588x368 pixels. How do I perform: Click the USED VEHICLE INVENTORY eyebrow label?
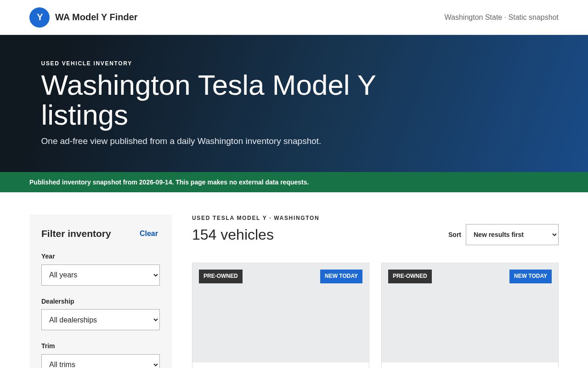click(87, 63)
